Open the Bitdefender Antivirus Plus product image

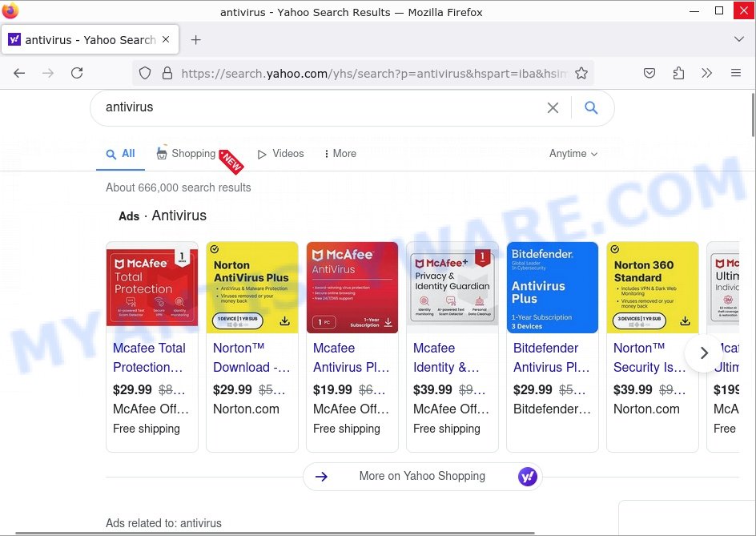(553, 288)
